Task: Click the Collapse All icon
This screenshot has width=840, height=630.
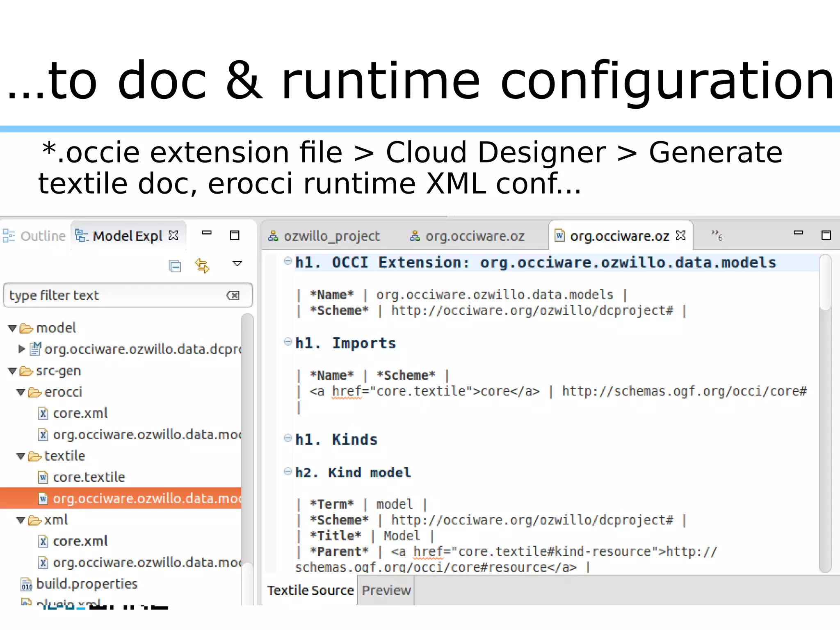Action: pyautogui.click(x=175, y=266)
